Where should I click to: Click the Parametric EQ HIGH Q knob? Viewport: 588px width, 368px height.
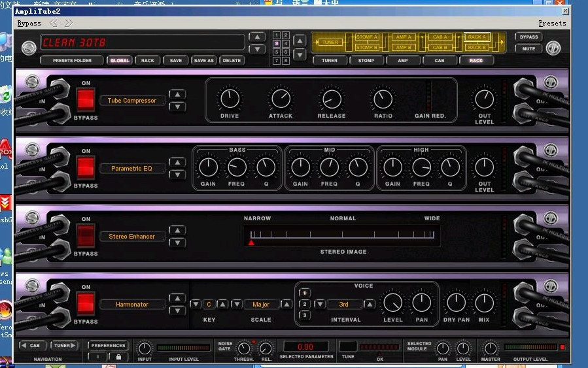tap(450, 167)
